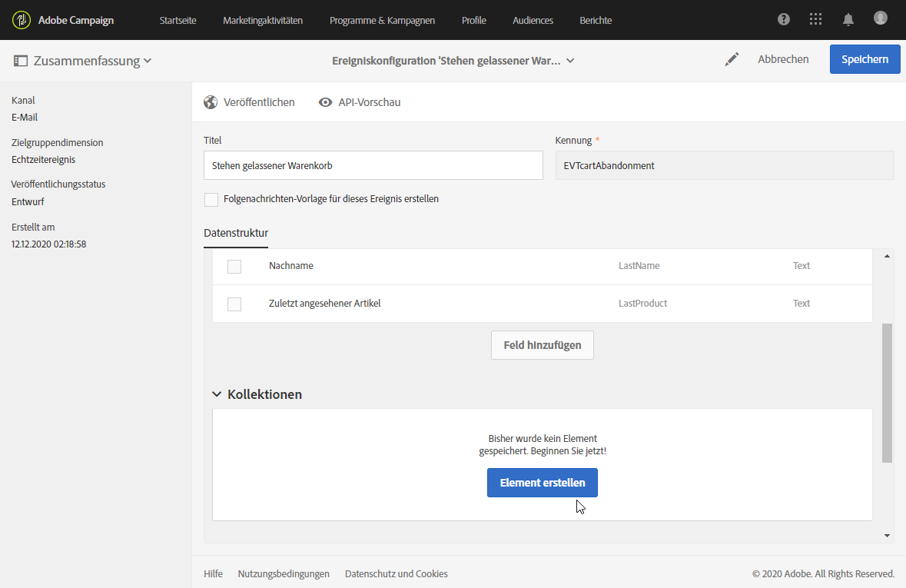Open the apps grid switcher icon
The image size is (906, 588).
(x=816, y=20)
